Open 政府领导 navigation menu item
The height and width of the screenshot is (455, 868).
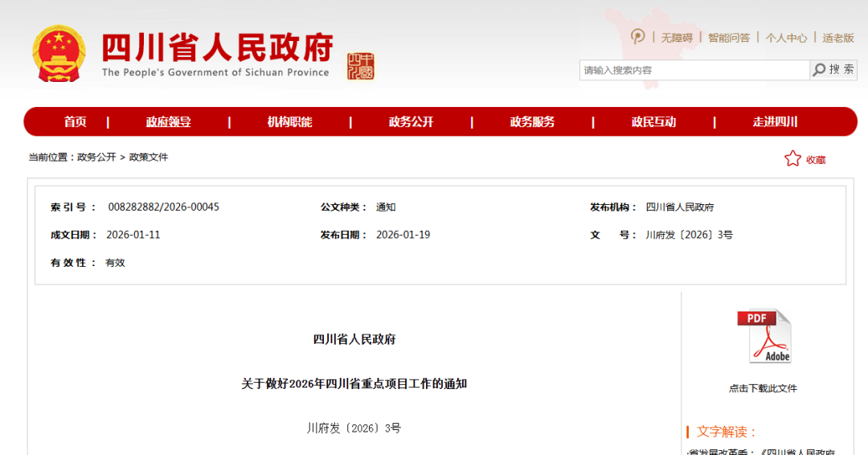(x=169, y=122)
